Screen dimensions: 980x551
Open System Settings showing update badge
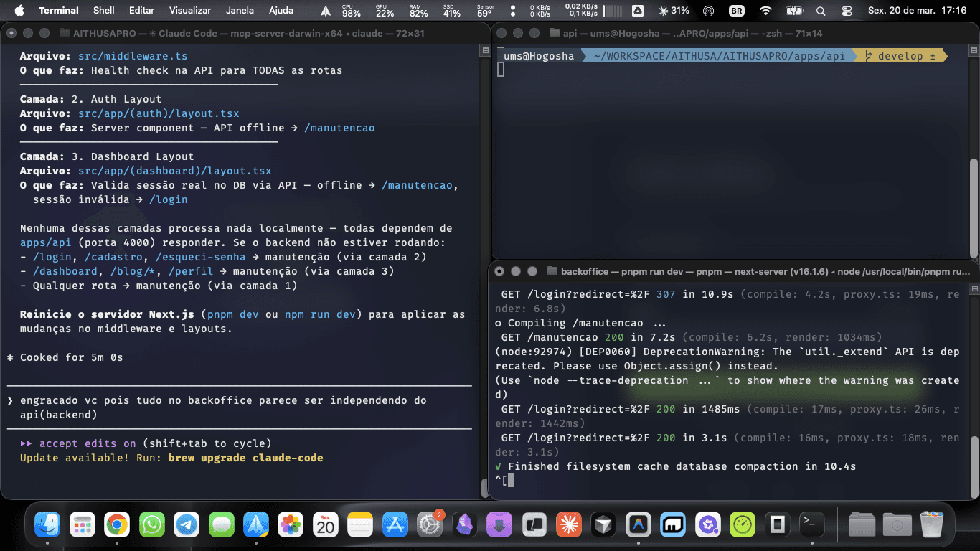click(x=430, y=524)
